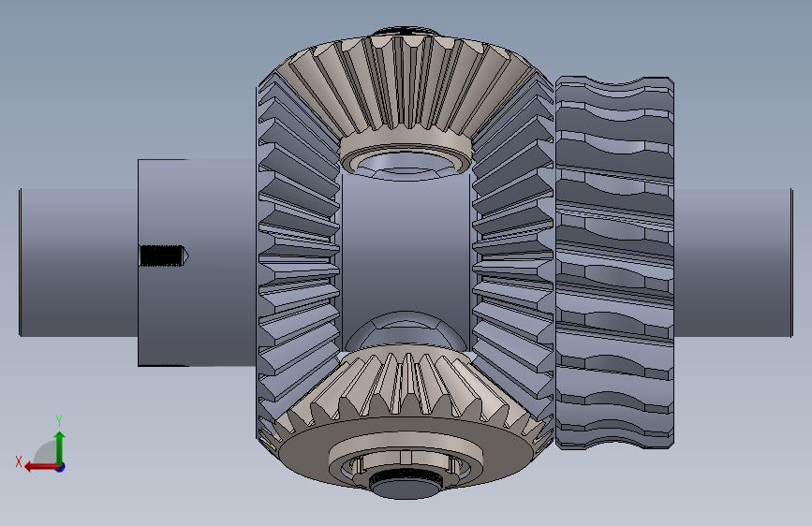Click the green "Y" axis label
Viewport: 812px width, 526px height.
59,420
